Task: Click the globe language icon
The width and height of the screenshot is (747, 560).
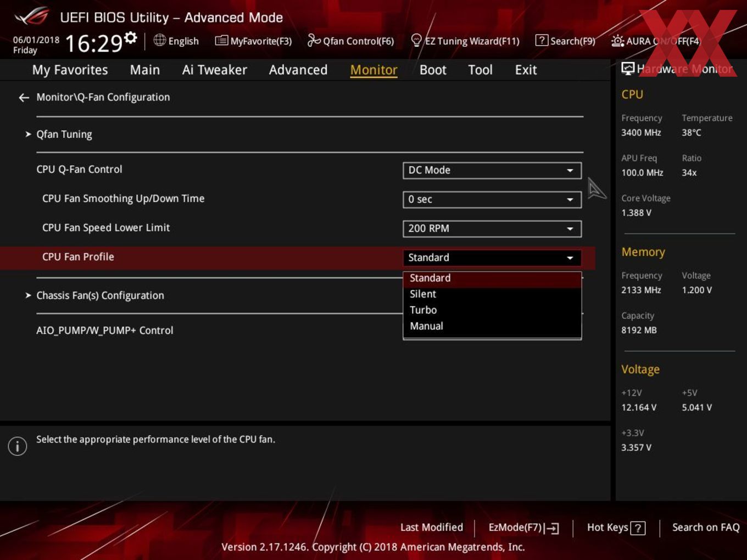Action: (159, 40)
